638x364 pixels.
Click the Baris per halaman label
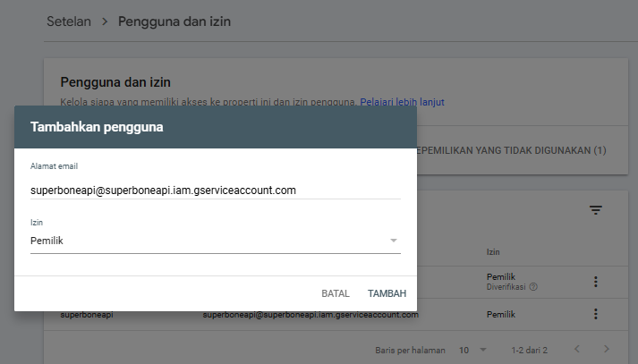tap(410, 351)
